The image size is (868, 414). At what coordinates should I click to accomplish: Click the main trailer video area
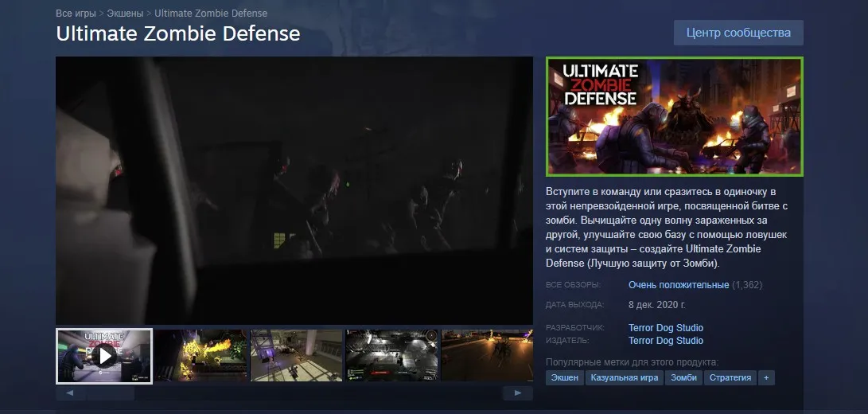click(294, 190)
